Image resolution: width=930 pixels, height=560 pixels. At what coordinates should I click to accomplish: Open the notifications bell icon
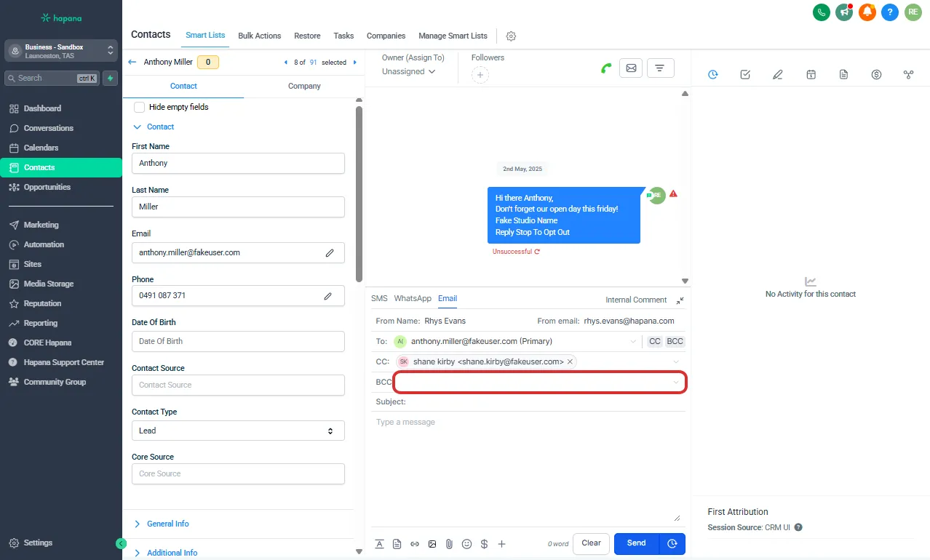coord(867,12)
